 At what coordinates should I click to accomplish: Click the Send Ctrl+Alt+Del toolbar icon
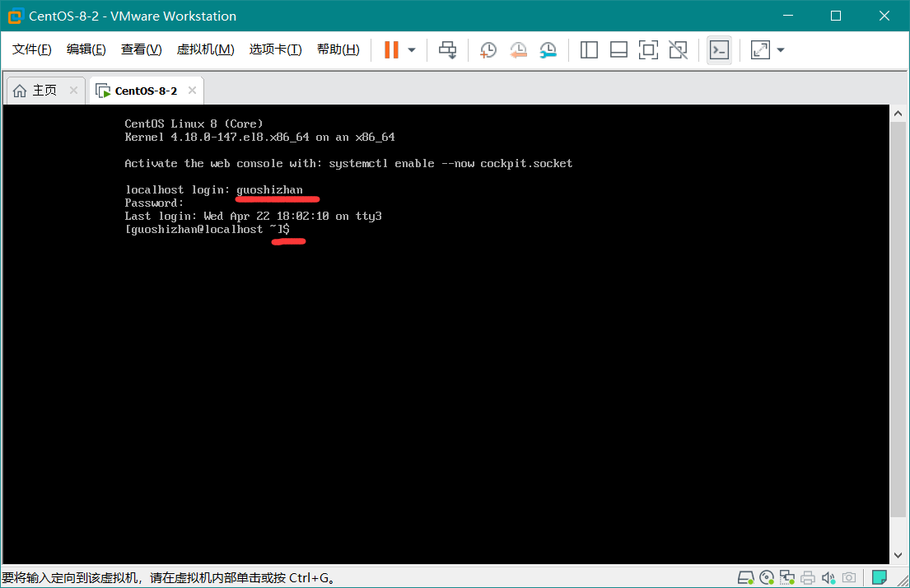[447, 50]
